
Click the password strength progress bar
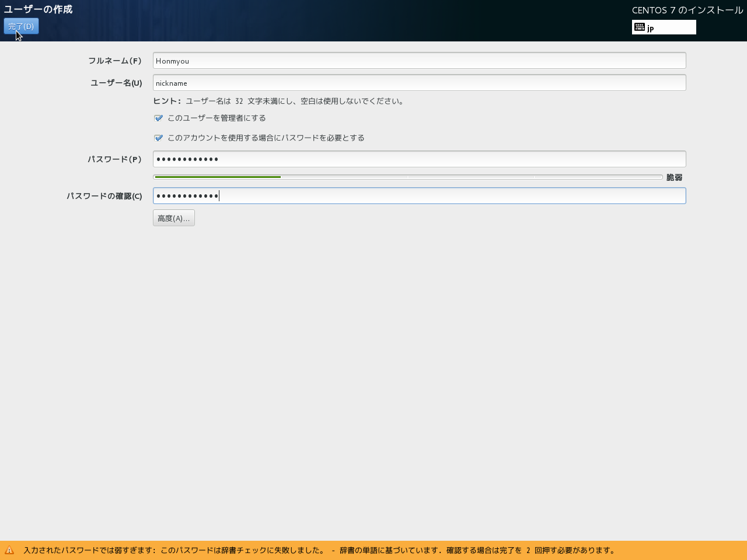(x=407, y=177)
